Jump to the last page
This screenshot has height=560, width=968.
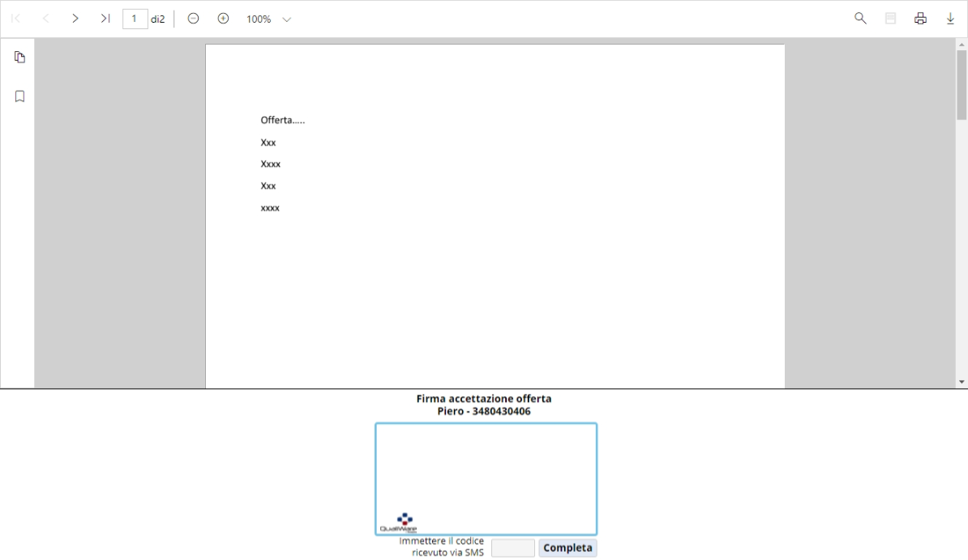click(x=105, y=19)
